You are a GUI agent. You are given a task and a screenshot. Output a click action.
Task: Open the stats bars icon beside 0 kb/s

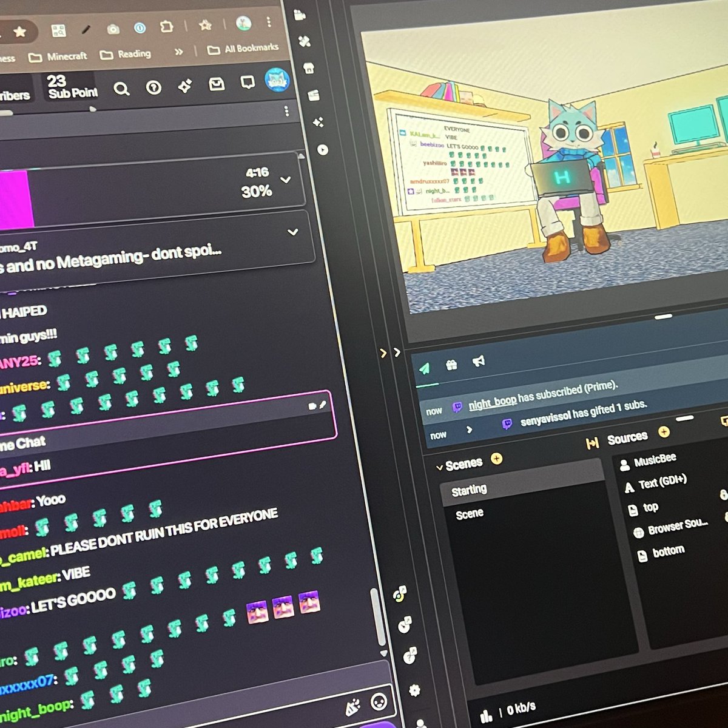[486, 716]
